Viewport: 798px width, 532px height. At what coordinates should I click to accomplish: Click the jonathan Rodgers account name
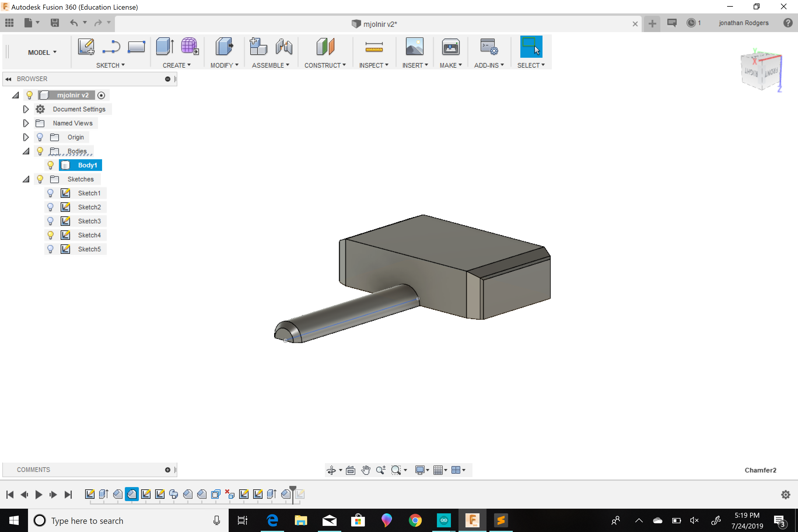[x=743, y=23]
